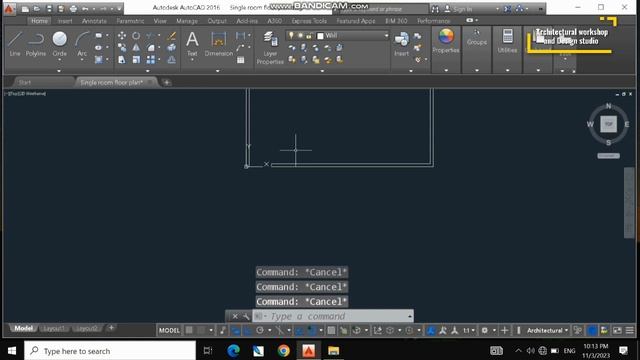Toggle object snap in status bar
Image resolution: width=640 pixels, height=360 pixels.
click(311, 330)
